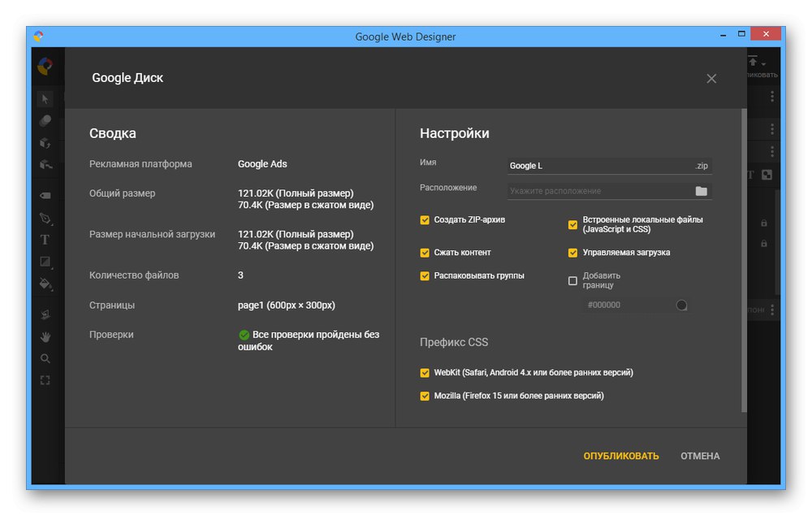The height and width of the screenshot is (516, 812).
Task: Toggle the Управляемая загрузка checkbox
Action: tap(572, 252)
